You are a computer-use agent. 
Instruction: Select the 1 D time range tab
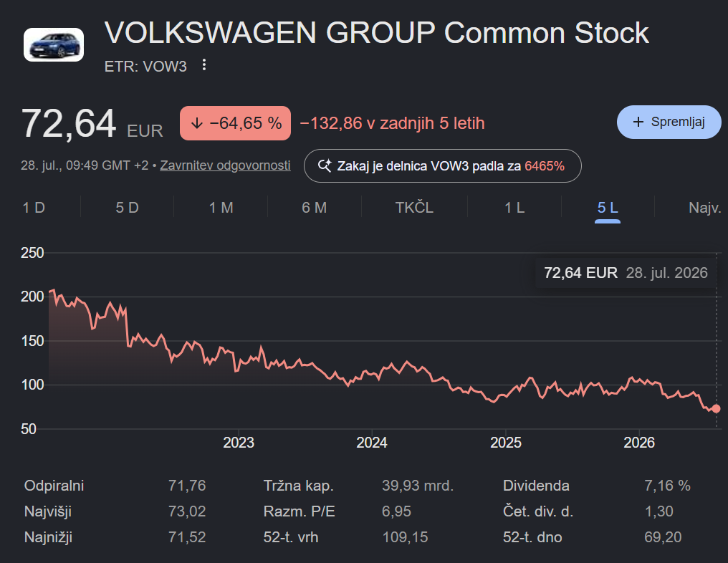pos(34,208)
